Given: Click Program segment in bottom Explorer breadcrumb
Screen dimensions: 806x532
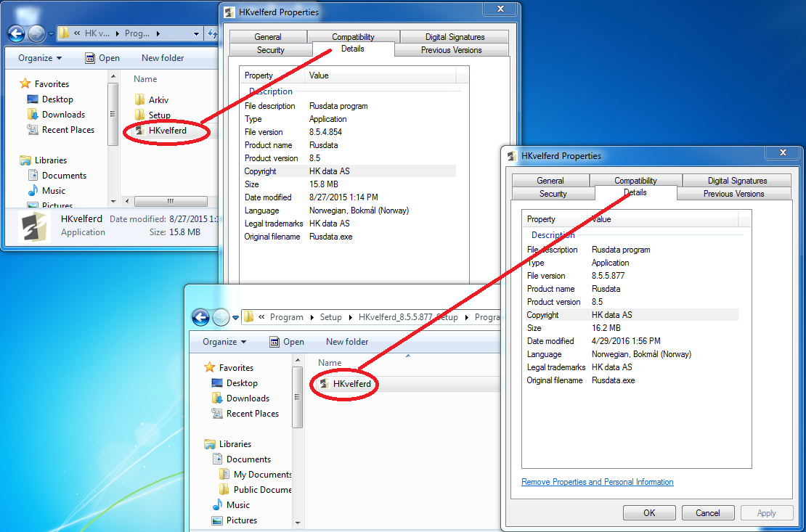Looking at the screenshot, I should tap(286, 317).
